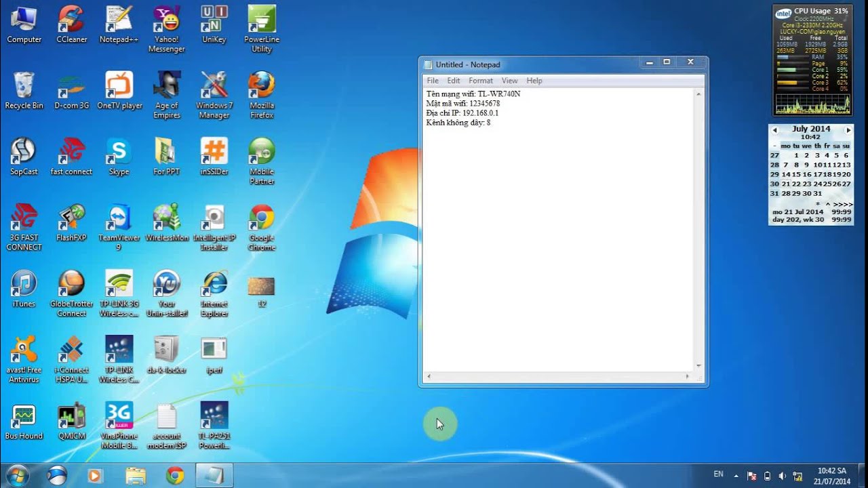The image size is (868, 488).
Task: Open Windows Media Player from the taskbar
Action: 95,476
